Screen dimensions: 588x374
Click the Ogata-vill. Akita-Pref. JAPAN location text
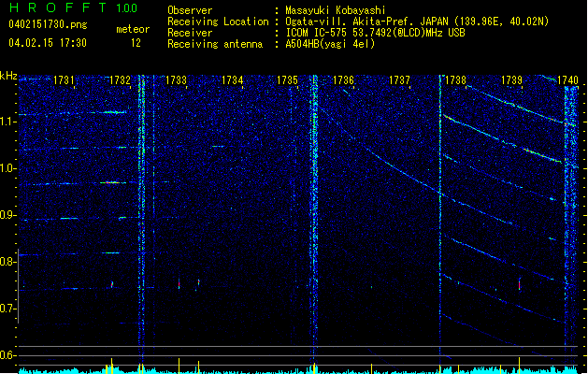pos(417,22)
